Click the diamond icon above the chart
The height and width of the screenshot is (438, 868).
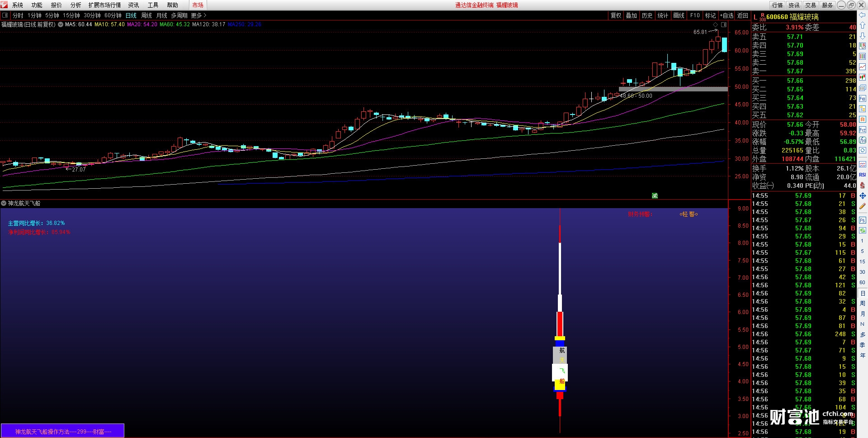[715, 24]
